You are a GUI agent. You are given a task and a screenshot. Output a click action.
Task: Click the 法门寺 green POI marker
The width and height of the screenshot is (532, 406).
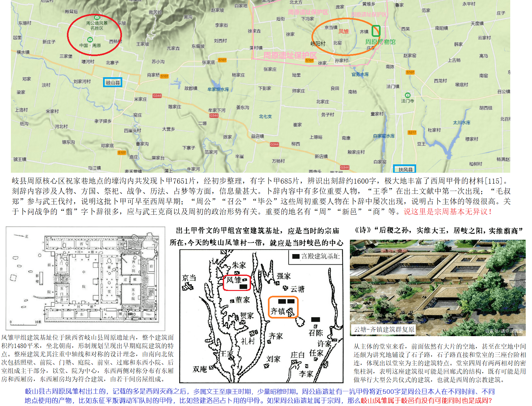(x=407, y=95)
